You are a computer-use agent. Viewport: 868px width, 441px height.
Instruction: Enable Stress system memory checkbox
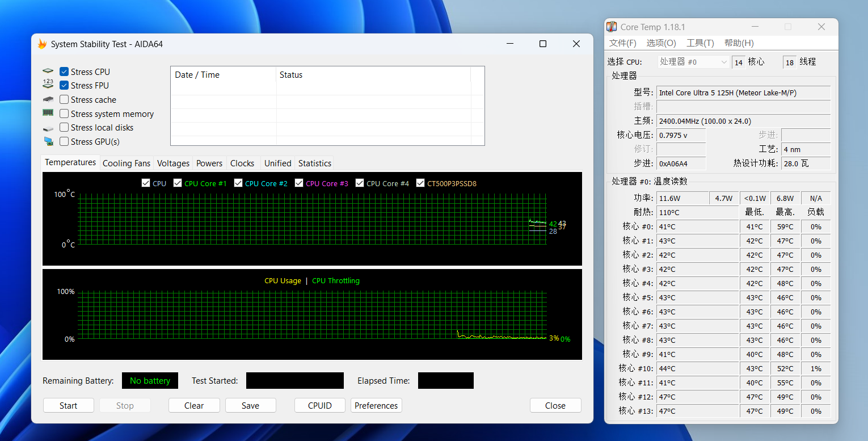pos(64,114)
